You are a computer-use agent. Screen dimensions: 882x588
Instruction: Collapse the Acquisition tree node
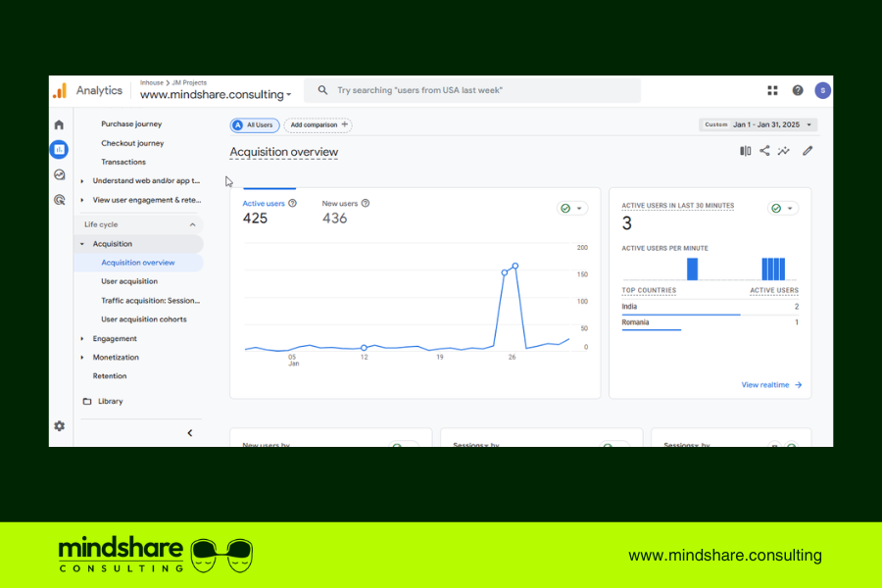click(x=82, y=244)
